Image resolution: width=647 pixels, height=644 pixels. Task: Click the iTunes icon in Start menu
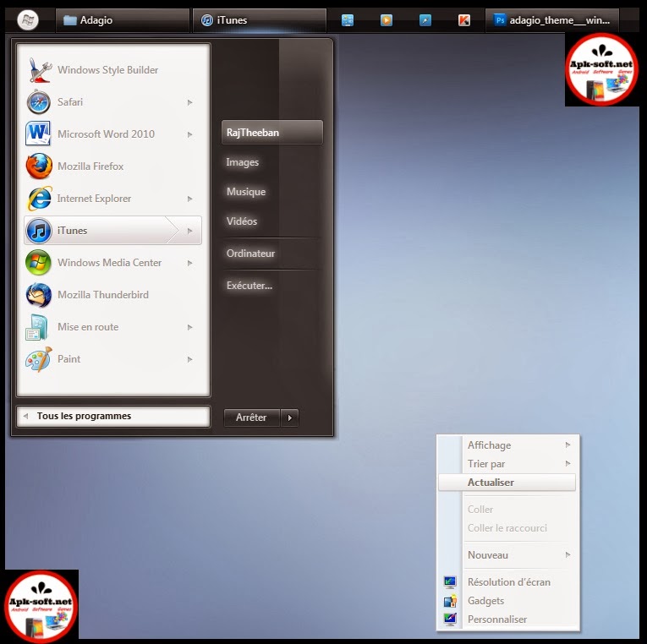click(x=39, y=231)
